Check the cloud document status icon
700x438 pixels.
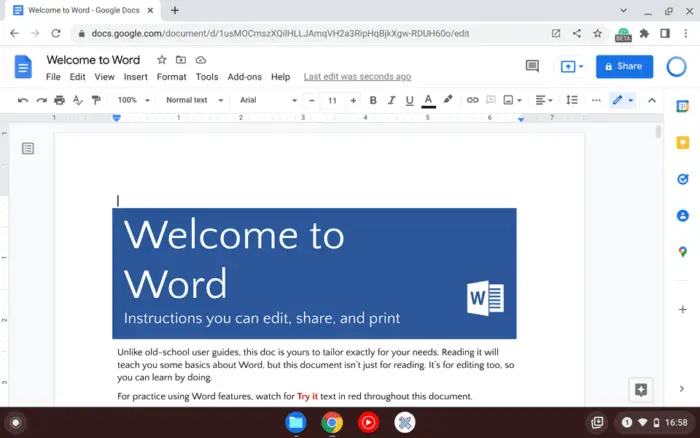coord(201,59)
